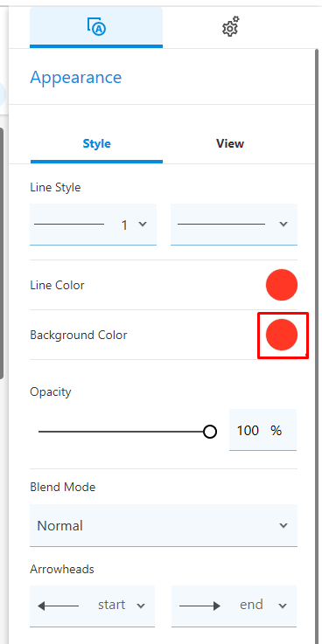Click the Blend Mode chevron arrow
The height and width of the screenshot is (644, 322).
click(283, 526)
